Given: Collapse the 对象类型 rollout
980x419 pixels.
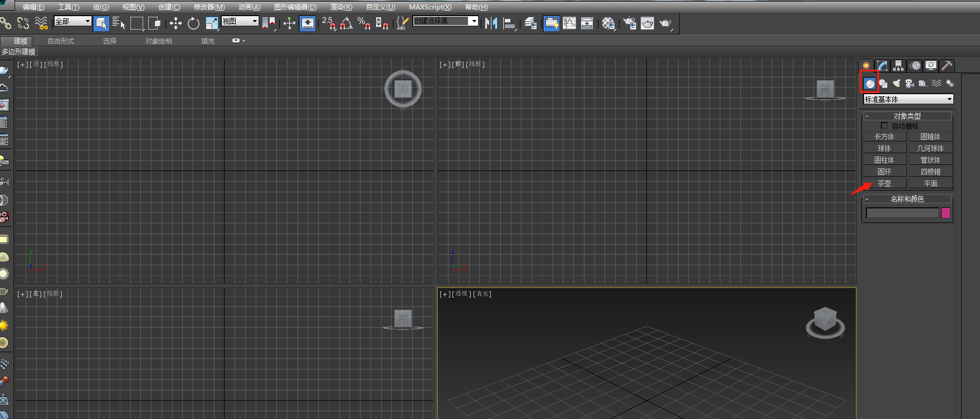Looking at the screenshot, I should pos(907,116).
